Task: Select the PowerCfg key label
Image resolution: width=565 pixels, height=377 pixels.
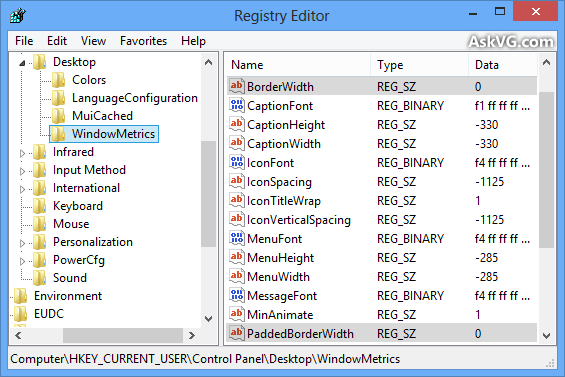Action: tap(79, 260)
